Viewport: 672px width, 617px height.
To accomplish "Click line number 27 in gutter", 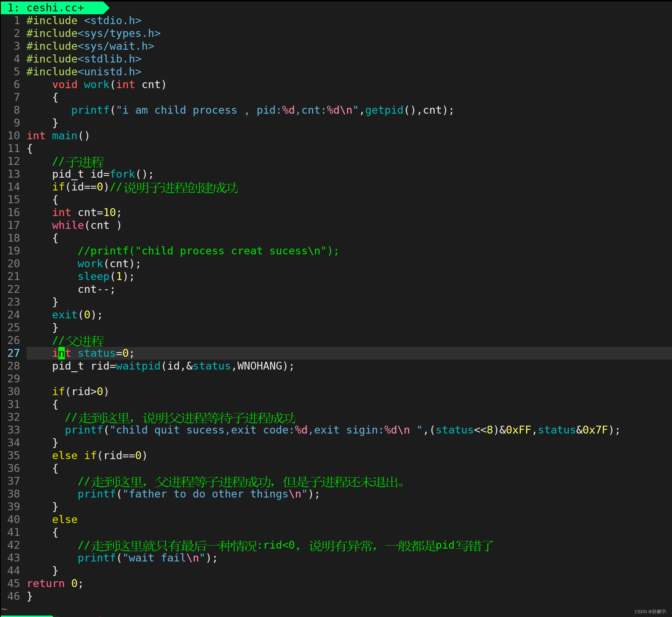I will point(14,353).
